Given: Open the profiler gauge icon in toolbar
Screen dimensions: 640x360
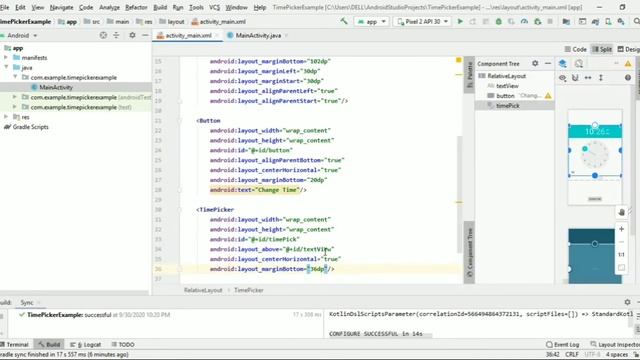Looking at the screenshot, I should [524, 21].
